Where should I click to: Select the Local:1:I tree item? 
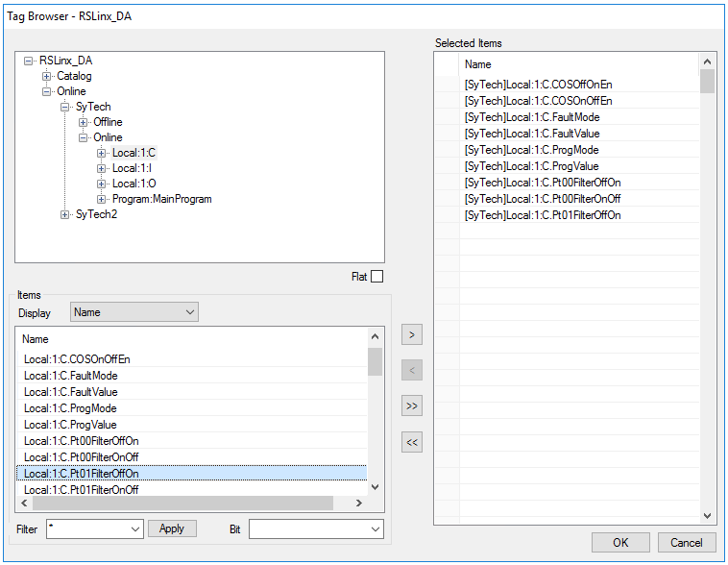click(x=132, y=168)
